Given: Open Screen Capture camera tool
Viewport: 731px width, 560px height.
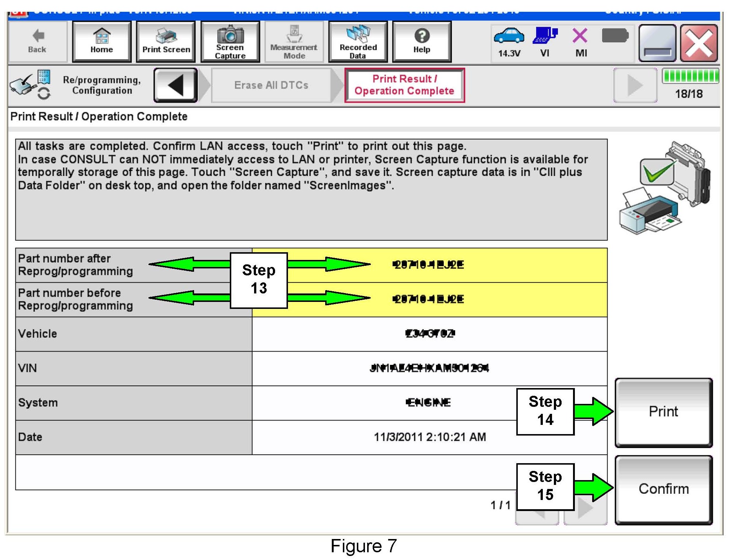Looking at the screenshot, I should [x=230, y=42].
